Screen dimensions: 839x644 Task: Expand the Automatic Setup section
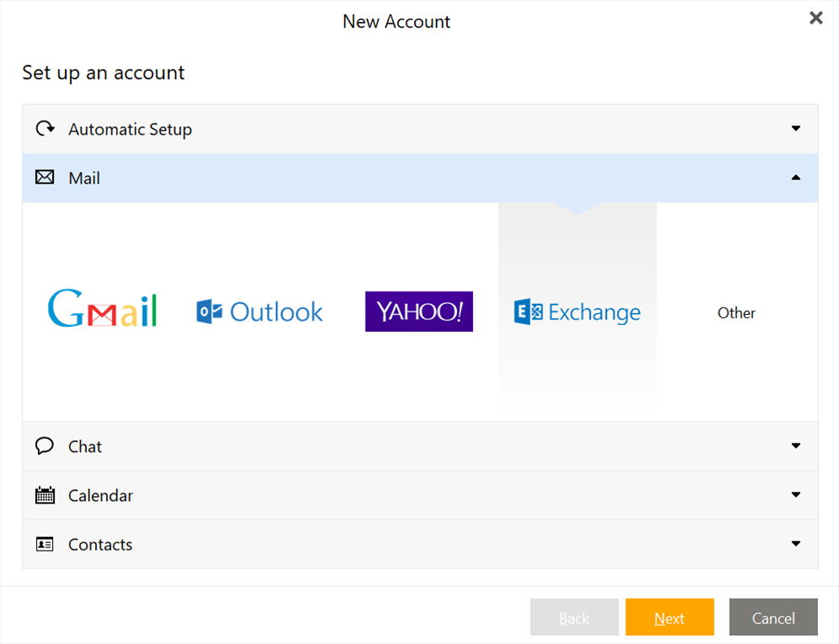pyautogui.click(x=795, y=129)
